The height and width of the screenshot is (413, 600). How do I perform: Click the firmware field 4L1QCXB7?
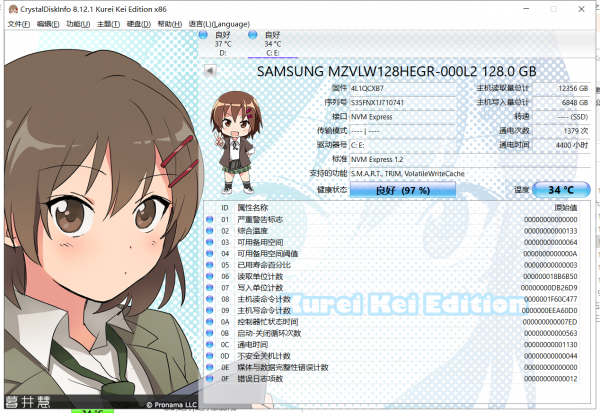[402, 88]
